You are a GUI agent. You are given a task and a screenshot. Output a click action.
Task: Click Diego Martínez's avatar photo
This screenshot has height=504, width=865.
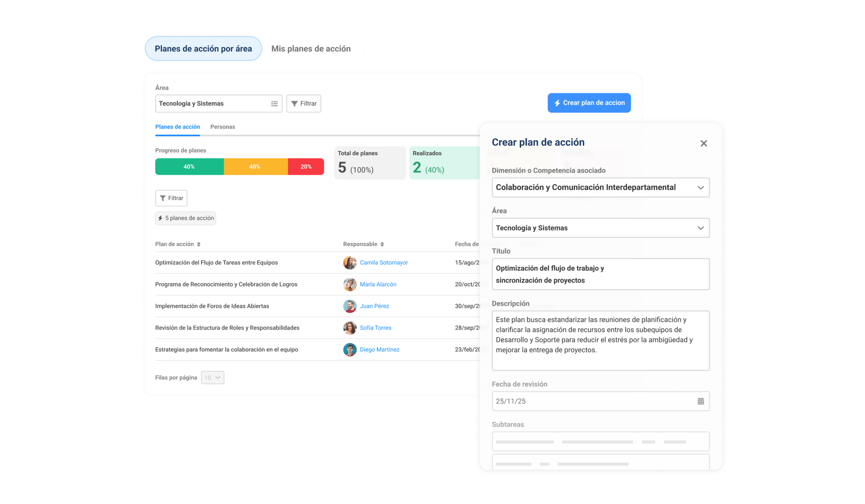click(x=349, y=349)
